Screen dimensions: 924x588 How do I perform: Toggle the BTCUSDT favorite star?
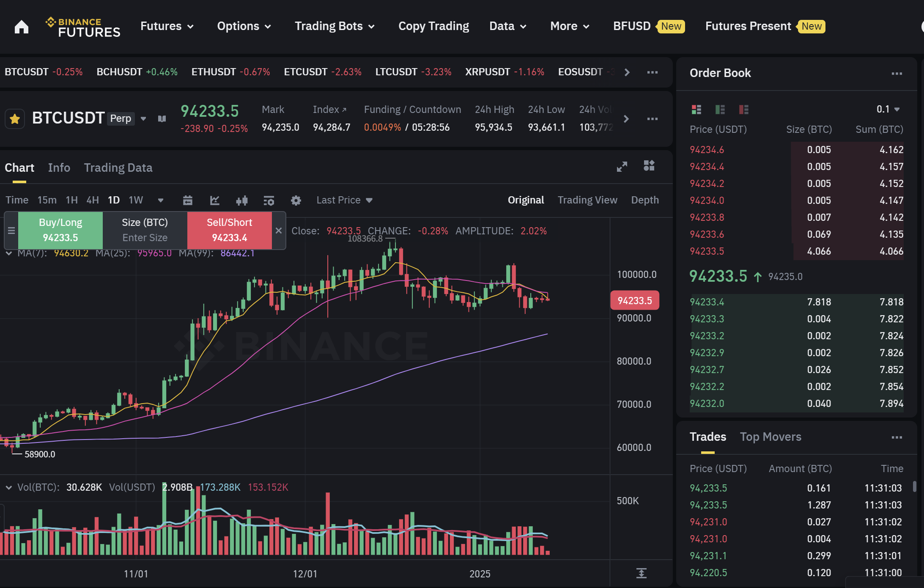(x=15, y=119)
